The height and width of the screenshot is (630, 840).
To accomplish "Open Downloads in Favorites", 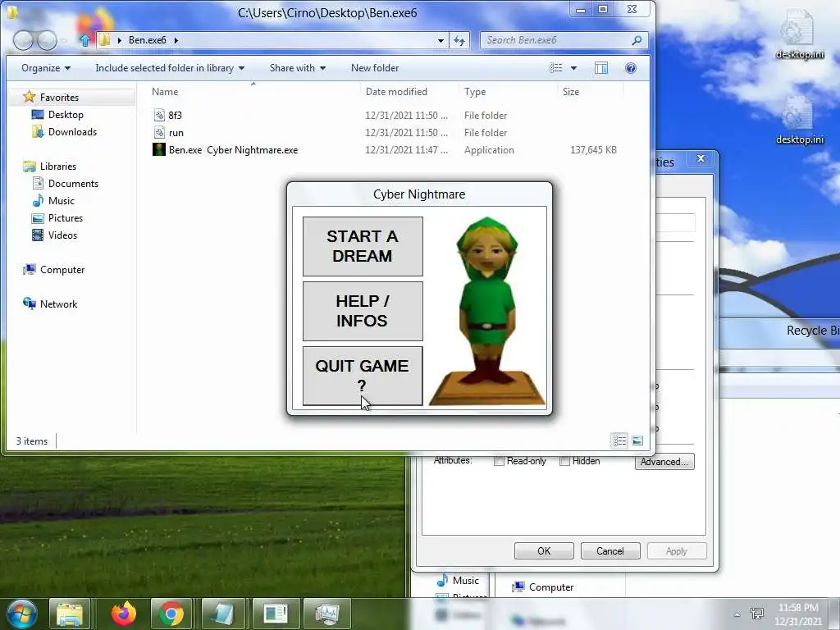I will [72, 132].
